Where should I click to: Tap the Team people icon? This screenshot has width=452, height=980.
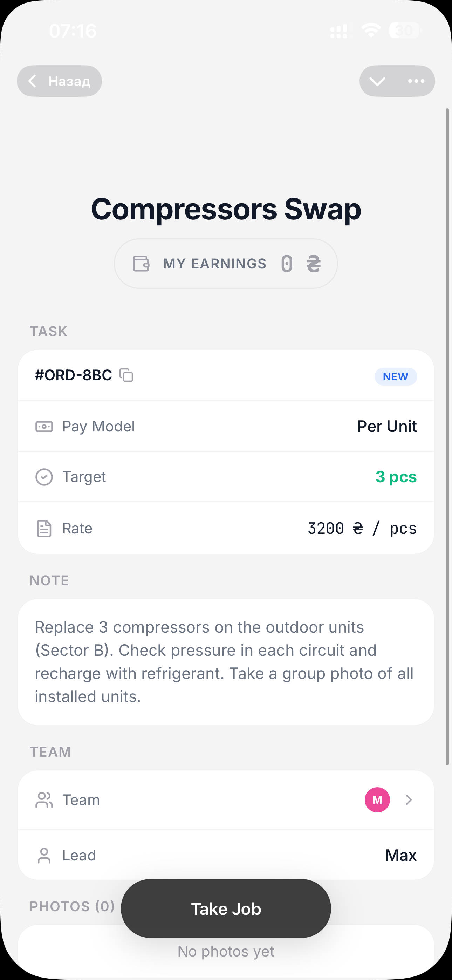44,800
